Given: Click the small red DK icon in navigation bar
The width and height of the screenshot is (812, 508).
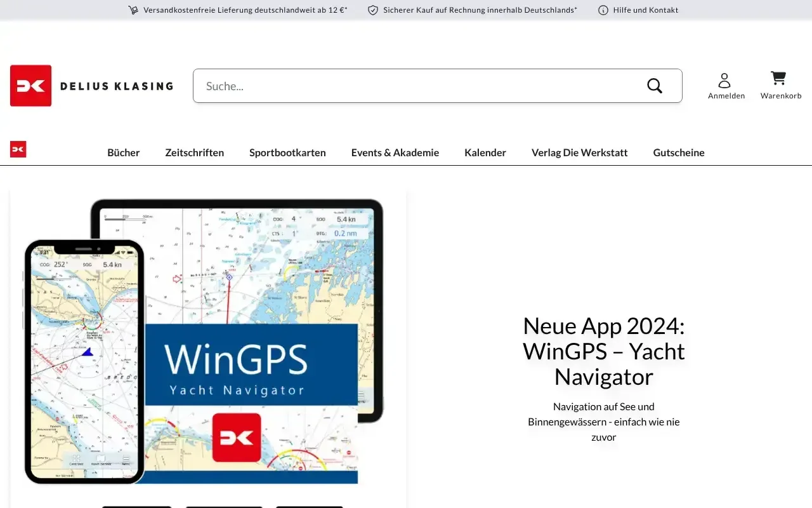Looking at the screenshot, I should click(17, 149).
